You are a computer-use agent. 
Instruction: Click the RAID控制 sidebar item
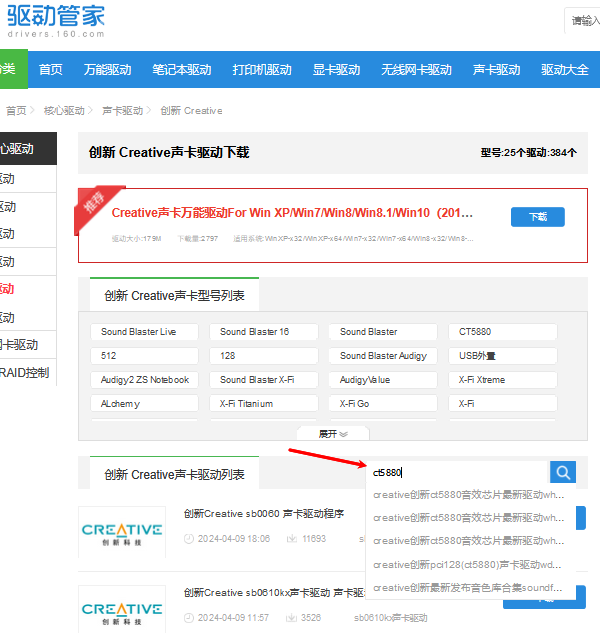pos(25,372)
